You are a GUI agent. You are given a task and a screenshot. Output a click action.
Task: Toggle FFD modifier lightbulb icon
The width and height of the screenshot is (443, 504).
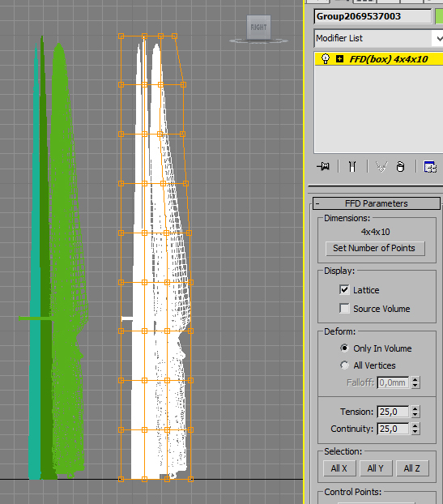pos(326,59)
